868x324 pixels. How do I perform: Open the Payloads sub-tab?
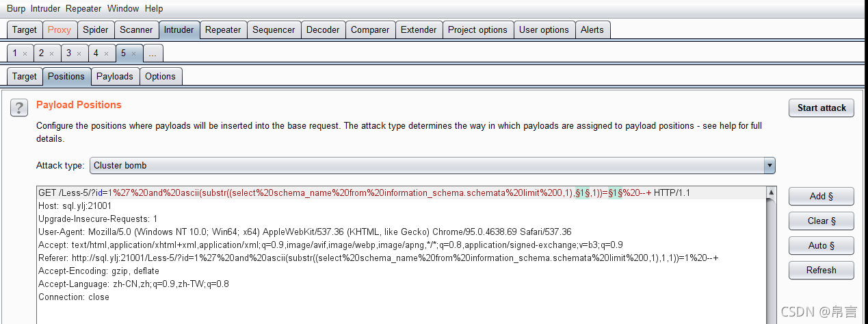[115, 76]
